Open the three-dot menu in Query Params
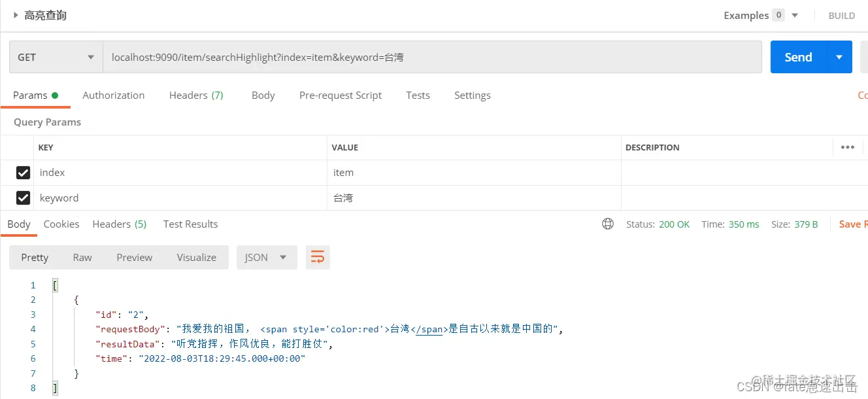This screenshot has height=399, width=868. pos(848,147)
